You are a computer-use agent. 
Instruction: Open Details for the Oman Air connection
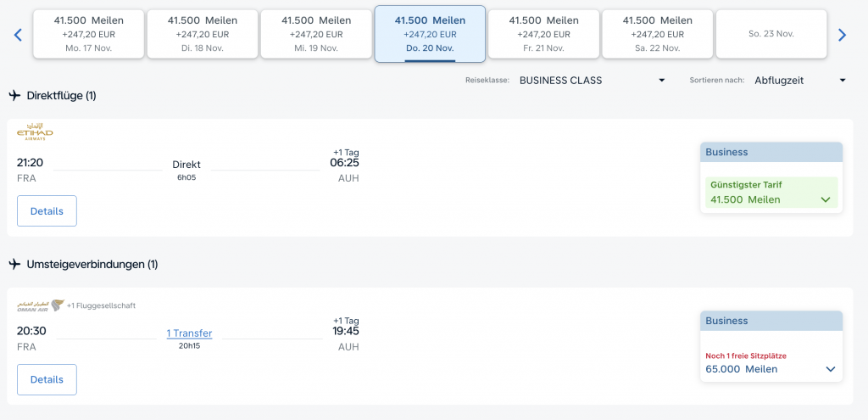pyautogui.click(x=47, y=379)
